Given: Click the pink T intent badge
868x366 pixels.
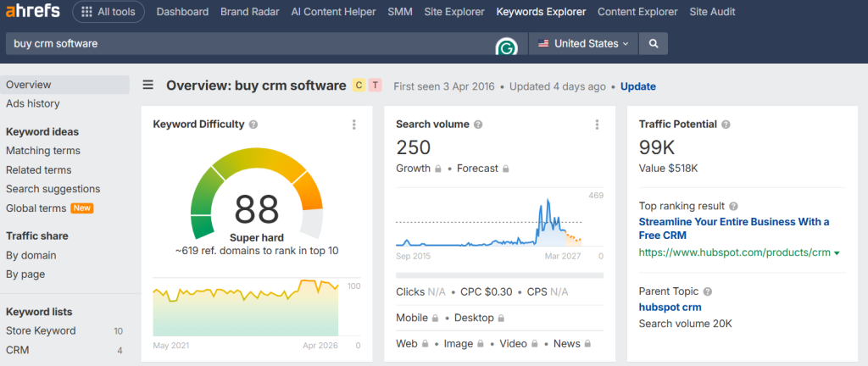Looking at the screenshot, I should tap(376, 85).
